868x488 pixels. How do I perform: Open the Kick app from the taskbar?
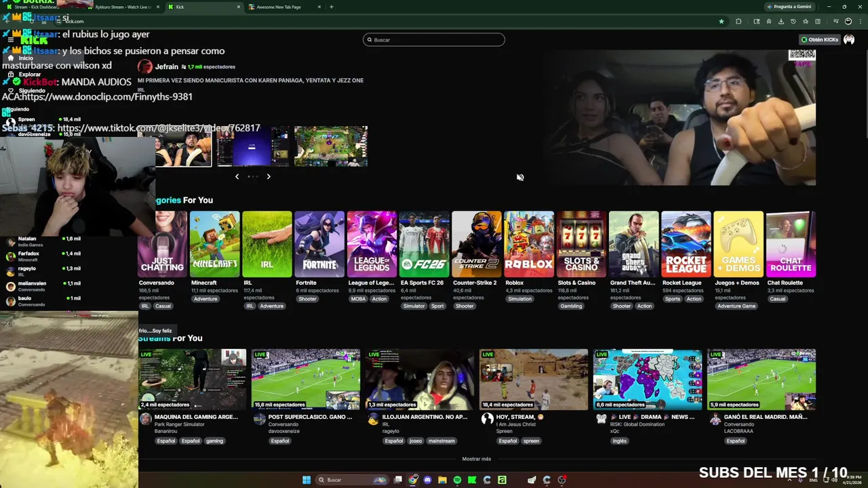click(x=472, y=480)
